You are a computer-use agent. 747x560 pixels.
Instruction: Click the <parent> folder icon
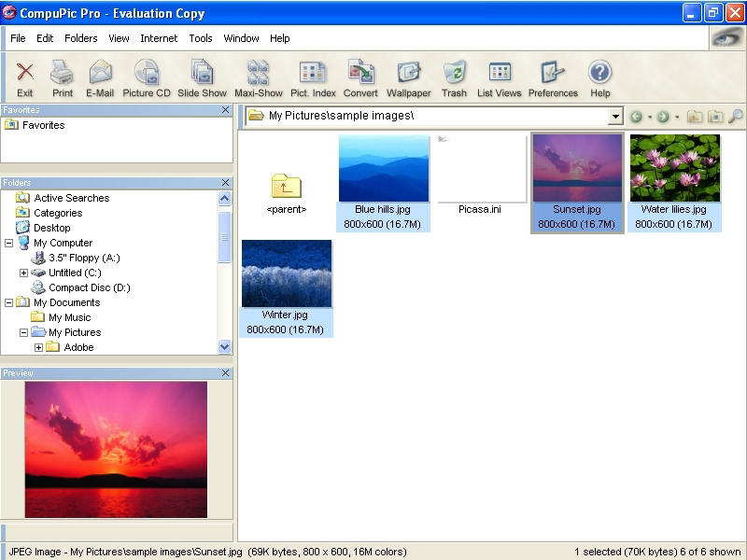[x=287, y=186]
